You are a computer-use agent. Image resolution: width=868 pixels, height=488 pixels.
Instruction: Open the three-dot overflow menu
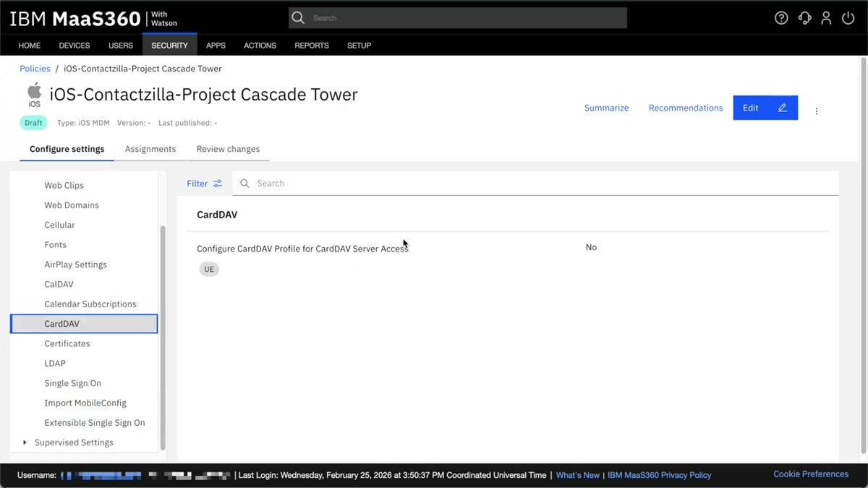(x=817, y=111)
